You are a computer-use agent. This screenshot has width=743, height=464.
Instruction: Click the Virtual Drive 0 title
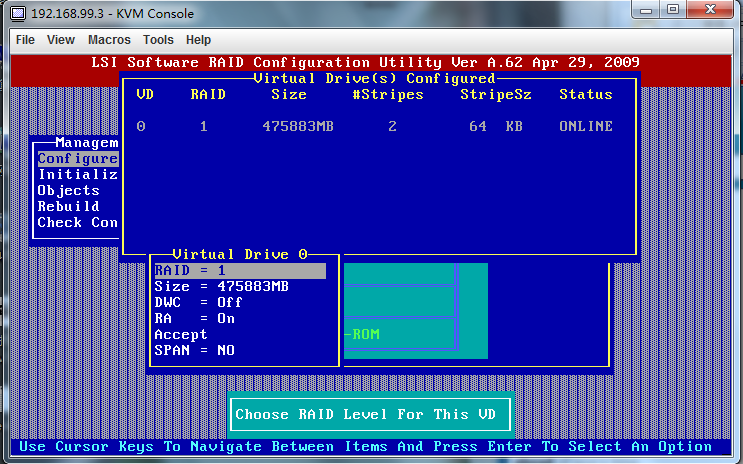[x=240, y=255]
